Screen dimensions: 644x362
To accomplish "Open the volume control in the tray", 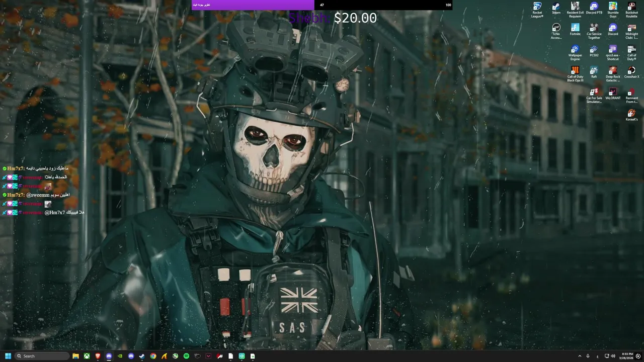I will pyautogui.click(x=613, y=356).
